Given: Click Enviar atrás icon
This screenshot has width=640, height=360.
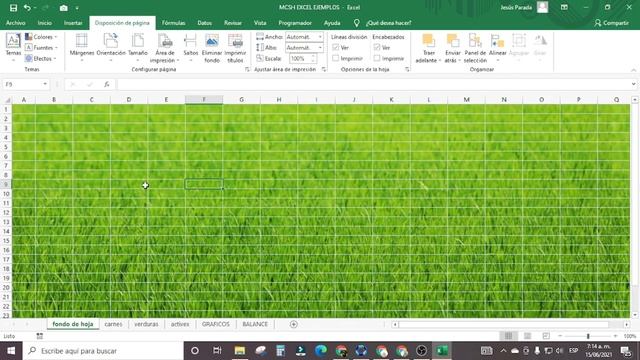Looking at the screenshot, I should (x=453, y=41).
